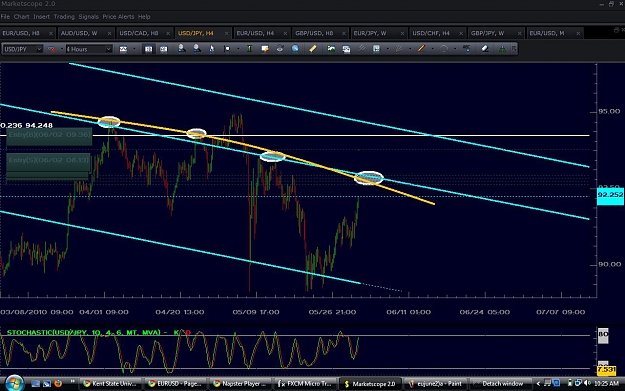The image size is (625, 391).
Task: Open the File menu
Action: pyautogui.click(x=5, y=17)
